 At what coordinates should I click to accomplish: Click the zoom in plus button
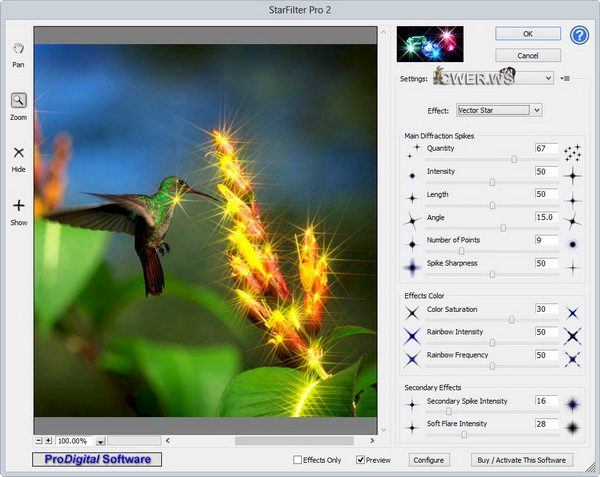click(48, 440)
